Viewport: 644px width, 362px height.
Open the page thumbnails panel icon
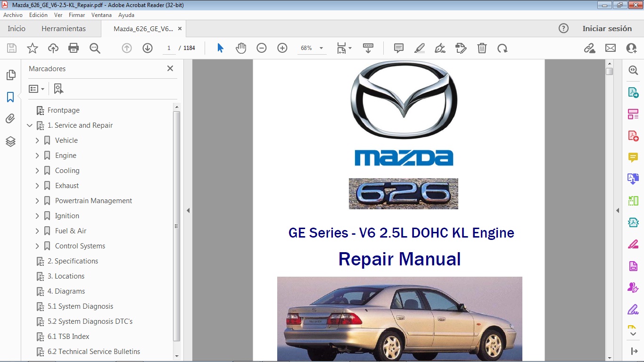click(10, 75)
